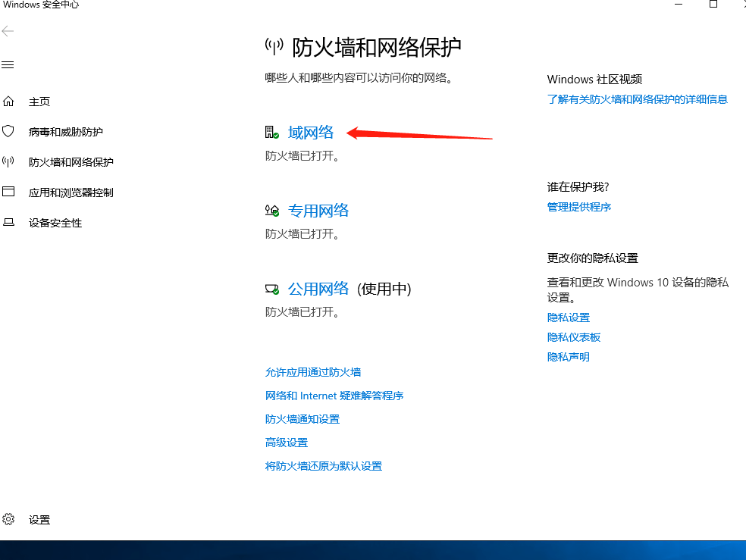This screenshot has width=746, height=560.
Task: Click the back arrow at top left
Action: point(8,31)
